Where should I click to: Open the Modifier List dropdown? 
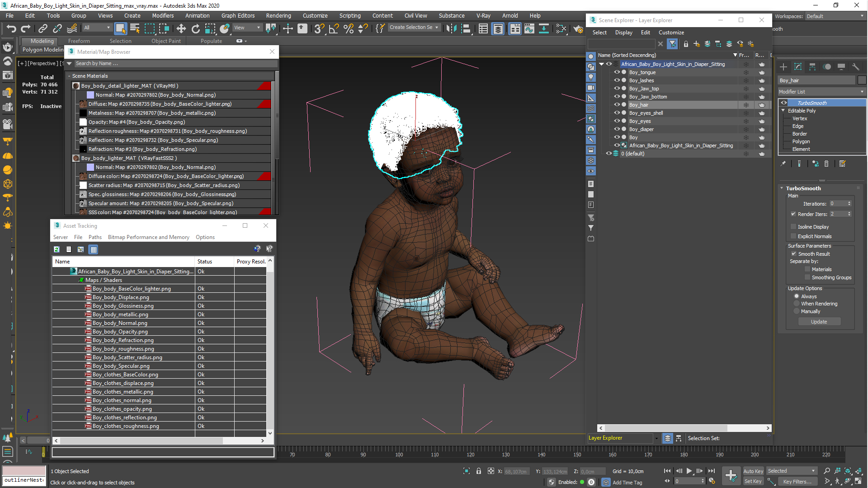pyautogui.click(x=821, y=92)
